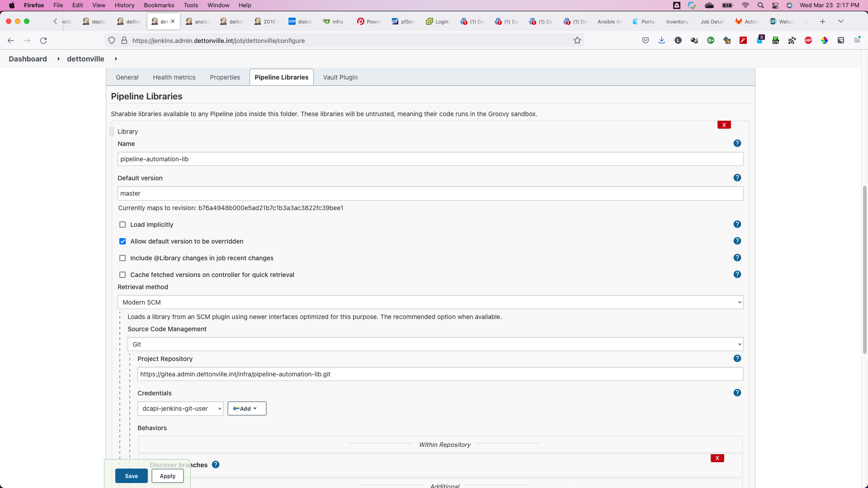Viewport: 868px width, 488px height.
Task: Click help icon next to Name field
Action: pos(737,143)
